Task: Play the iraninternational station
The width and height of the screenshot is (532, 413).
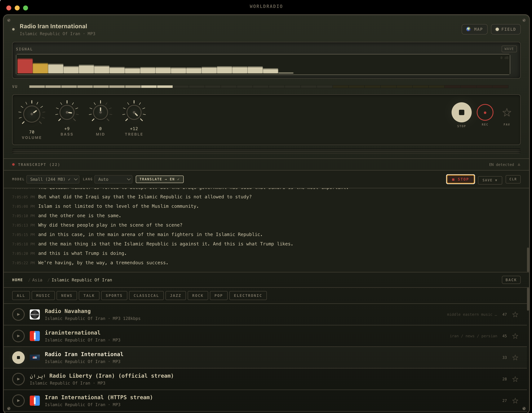Action: pos(18,336)
